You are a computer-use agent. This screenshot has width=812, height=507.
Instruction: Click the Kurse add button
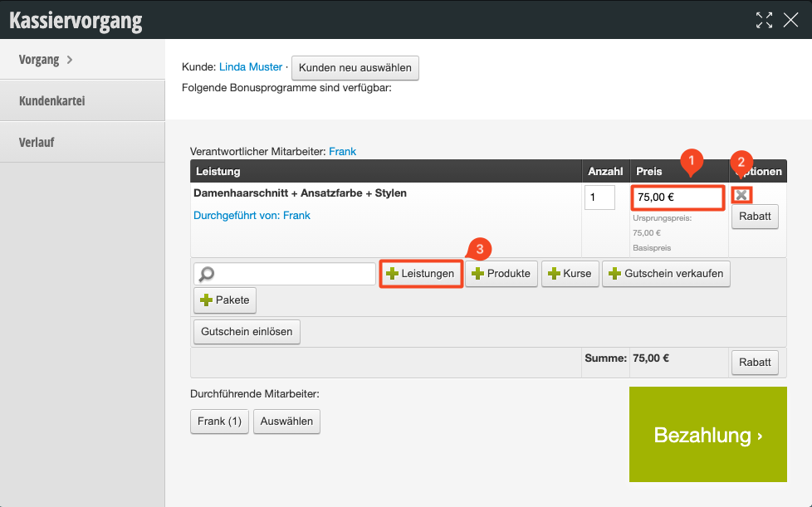click(x=570, y=274)
